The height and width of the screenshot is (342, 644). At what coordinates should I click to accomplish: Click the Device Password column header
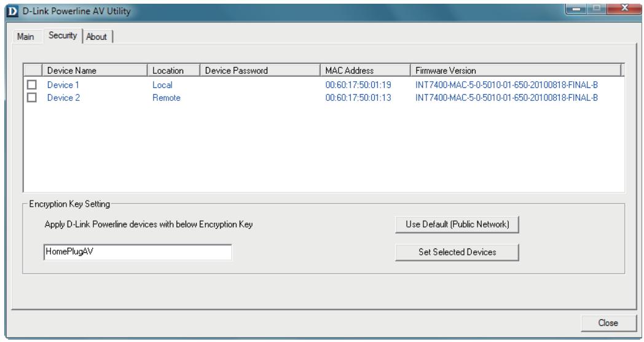259,70
